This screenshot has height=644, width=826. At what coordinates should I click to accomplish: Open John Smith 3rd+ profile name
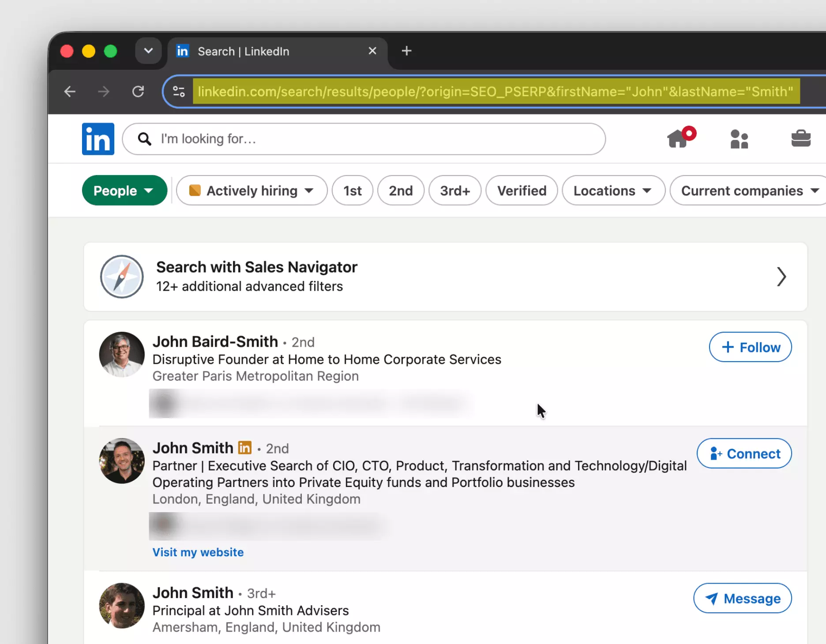[192, 593]
